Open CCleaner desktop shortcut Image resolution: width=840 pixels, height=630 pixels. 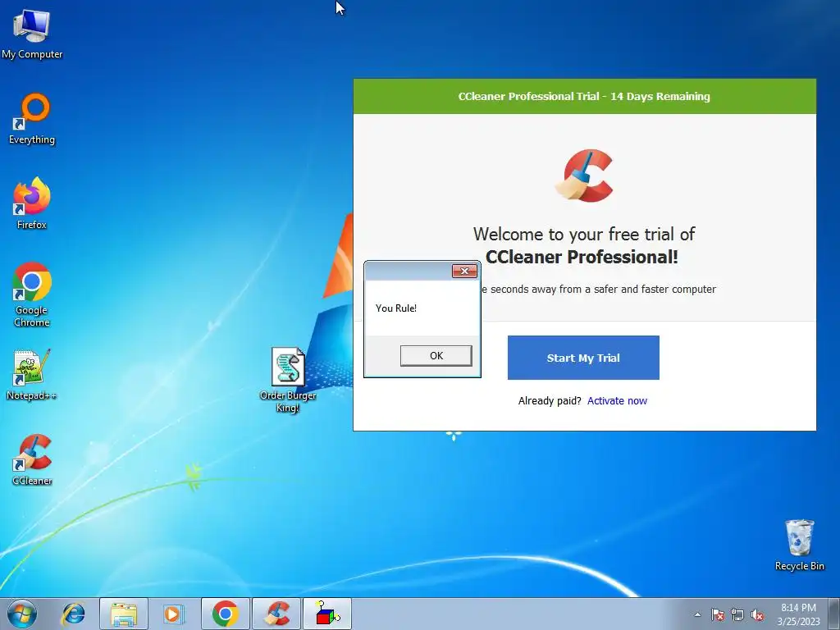(32, 459)
